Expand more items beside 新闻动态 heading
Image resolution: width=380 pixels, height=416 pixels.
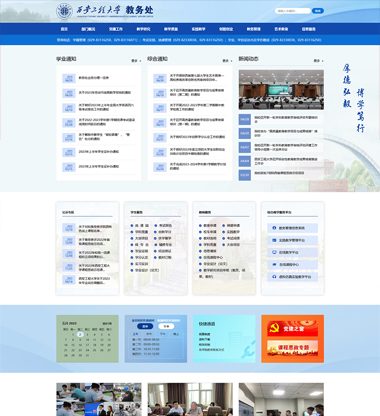(318, 61)
